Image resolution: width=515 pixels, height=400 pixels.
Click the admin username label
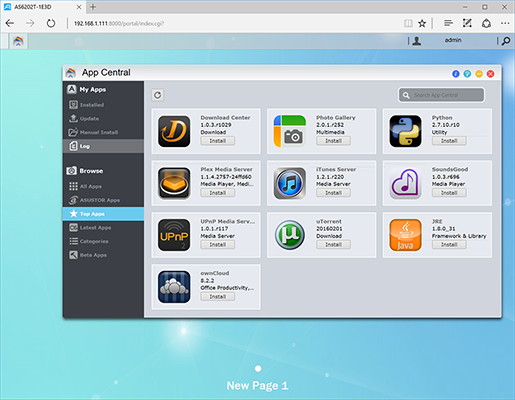[x=453, y=40]
